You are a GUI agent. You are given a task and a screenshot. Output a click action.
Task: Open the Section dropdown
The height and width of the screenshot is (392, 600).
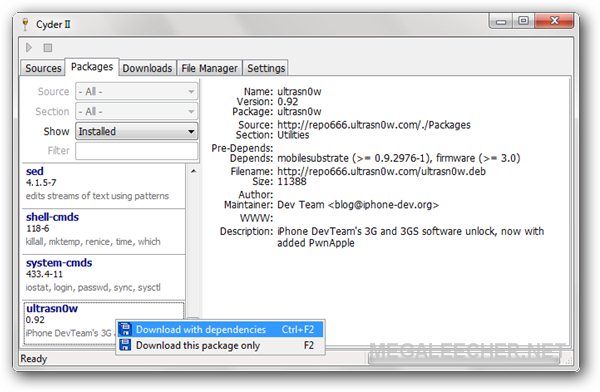click(x=137, y=111)
